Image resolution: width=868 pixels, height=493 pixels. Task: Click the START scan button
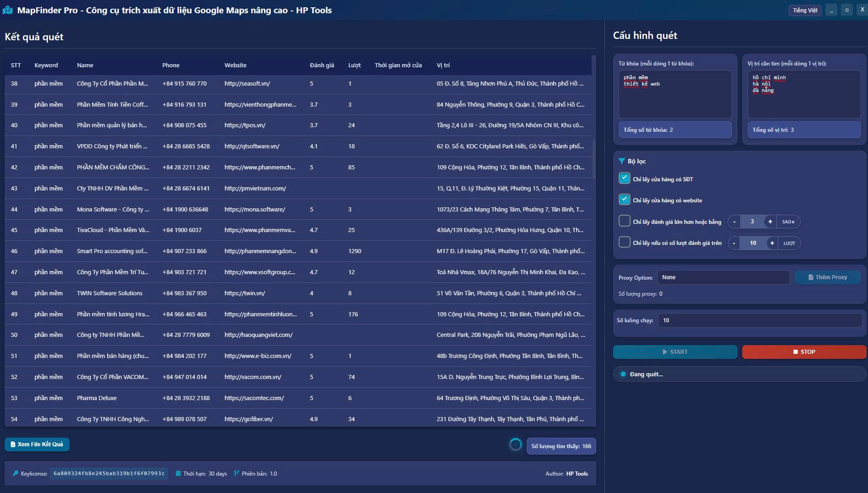pyautogui.click(x=675, y=352)
